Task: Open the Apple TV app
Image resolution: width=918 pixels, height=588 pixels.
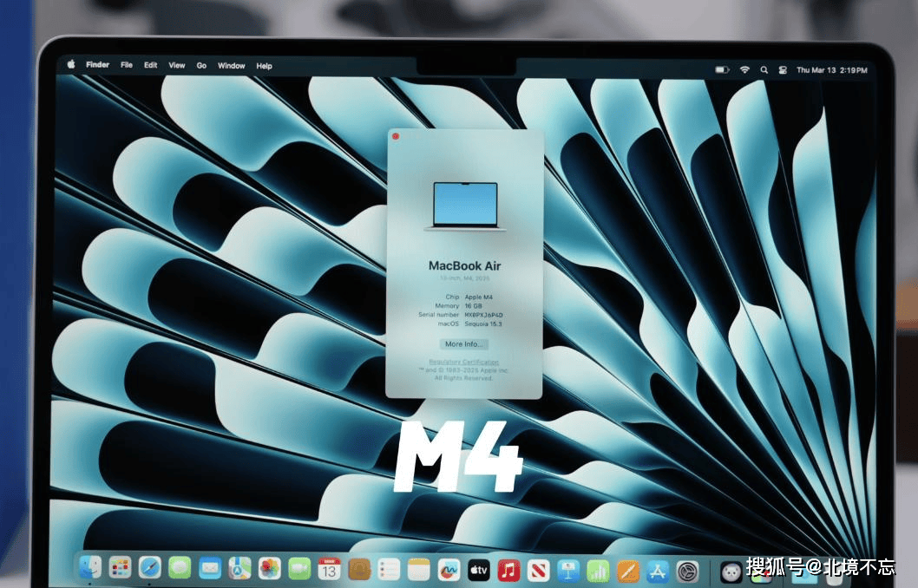Action: coord(478,570)
